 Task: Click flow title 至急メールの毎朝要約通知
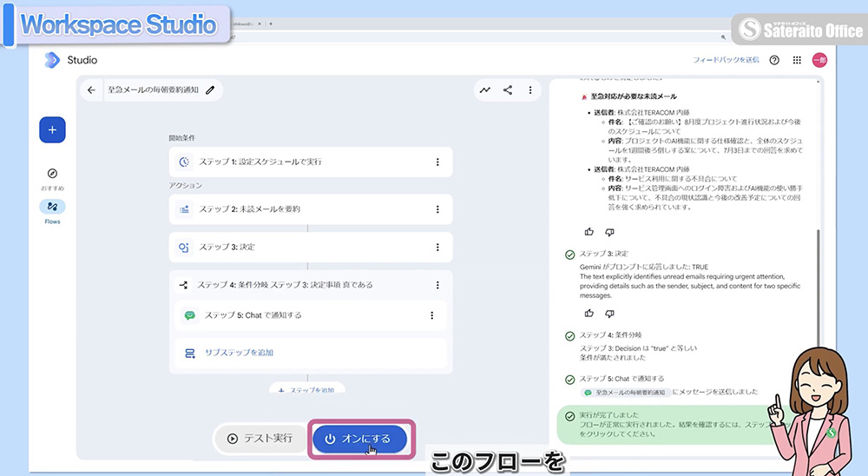pos(153,89)
